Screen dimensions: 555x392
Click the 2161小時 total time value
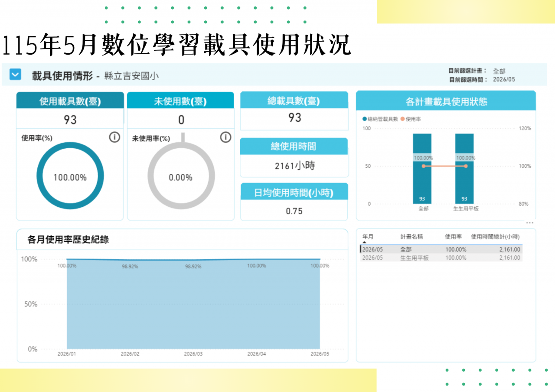294,166
